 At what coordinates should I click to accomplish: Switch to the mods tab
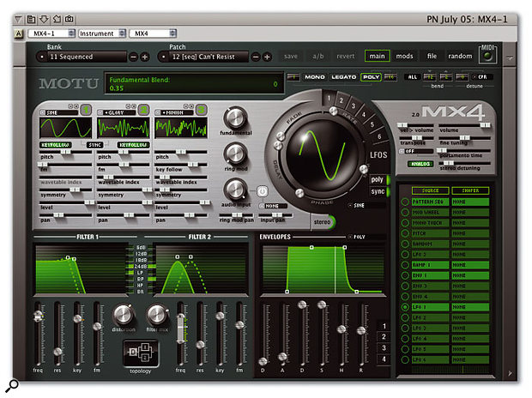[x=404, y=56]
